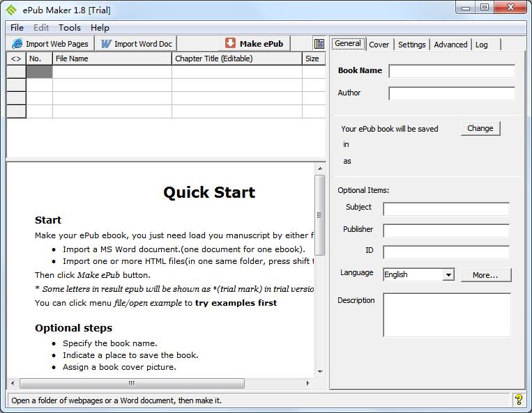Click the File Name column header

coord(112,59)
